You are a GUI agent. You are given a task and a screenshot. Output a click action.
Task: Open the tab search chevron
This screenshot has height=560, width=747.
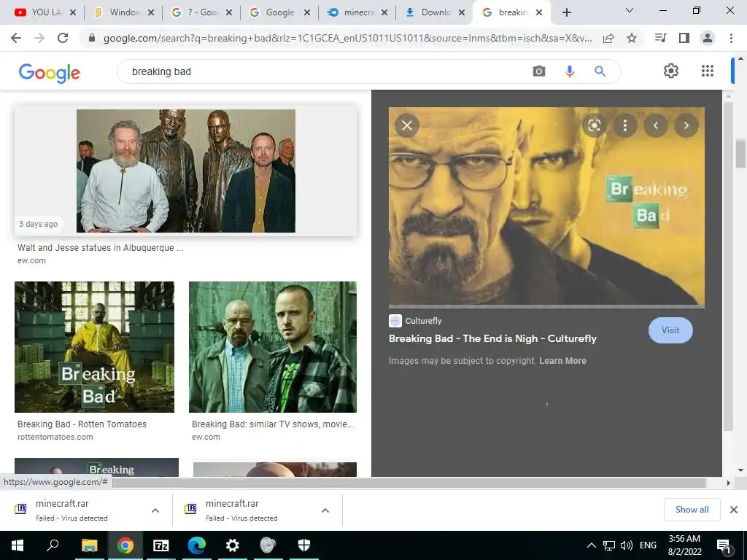pos(630,10)
